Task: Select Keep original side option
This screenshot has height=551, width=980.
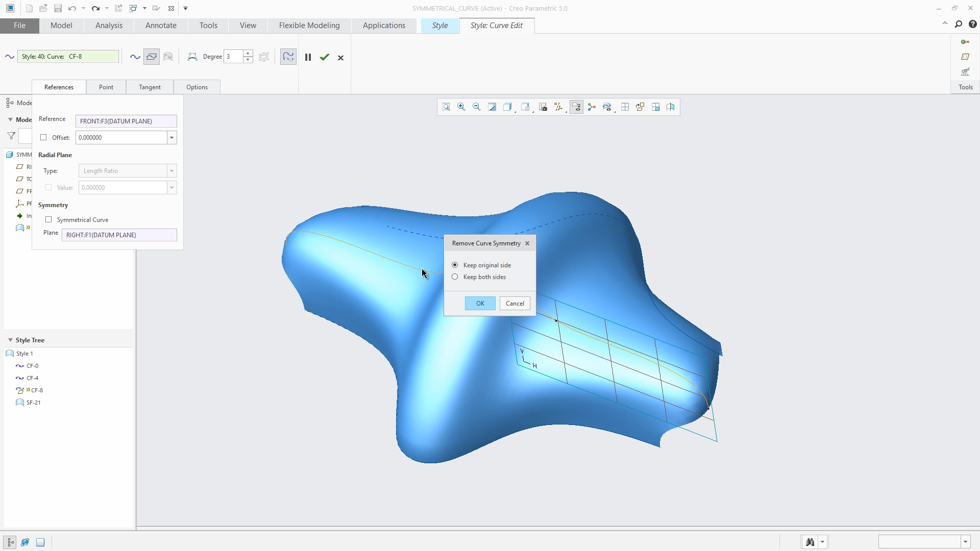Action: pos(455,265)
